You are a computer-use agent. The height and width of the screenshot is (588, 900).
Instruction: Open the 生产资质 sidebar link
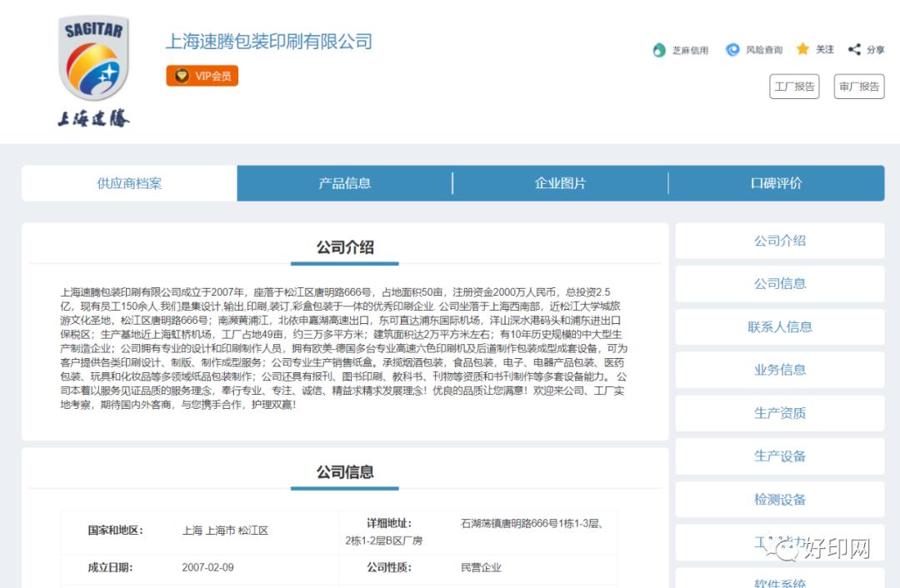[x=779, y=413]
